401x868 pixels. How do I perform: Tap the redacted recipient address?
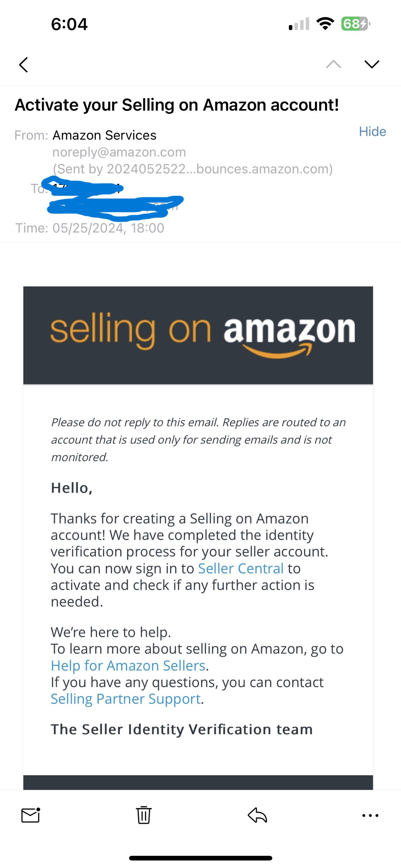tap(114, 199)
